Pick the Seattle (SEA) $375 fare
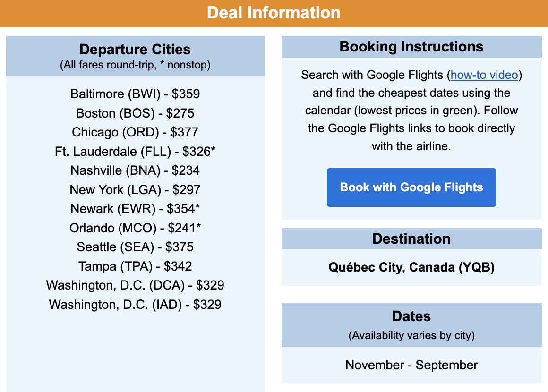548x392 pixels. coord(135,247)
